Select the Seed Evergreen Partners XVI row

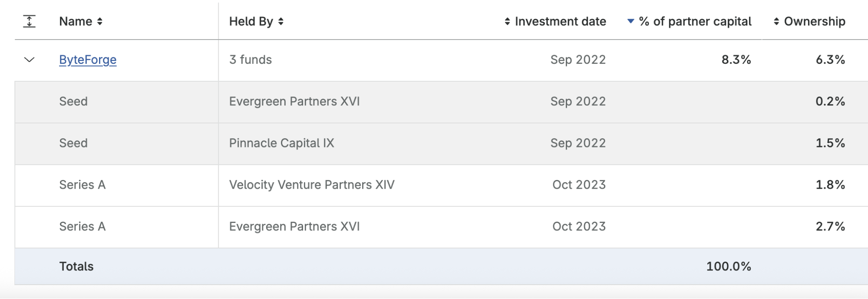click(294, 101)
